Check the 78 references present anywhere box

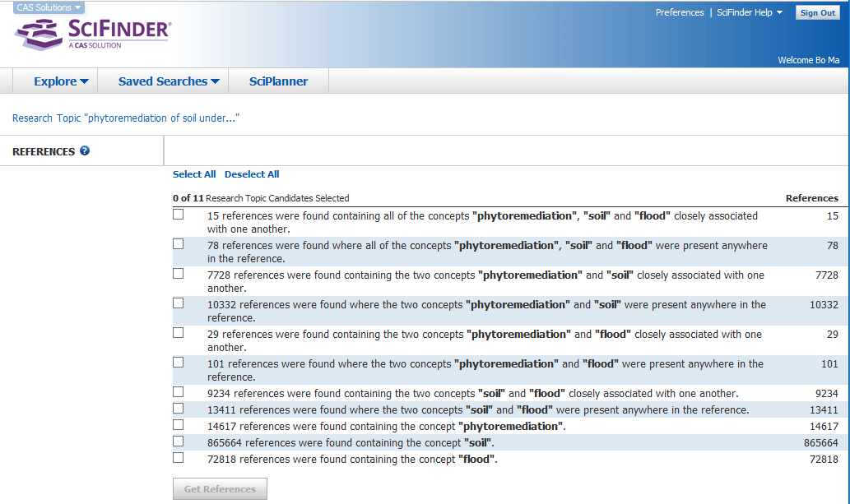[179, 244]
